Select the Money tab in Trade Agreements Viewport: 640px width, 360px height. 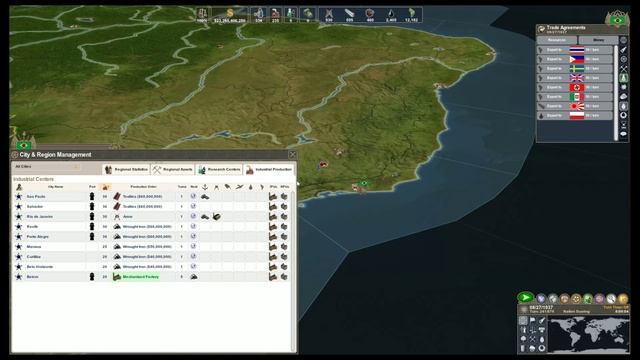(x=598, y=40)
